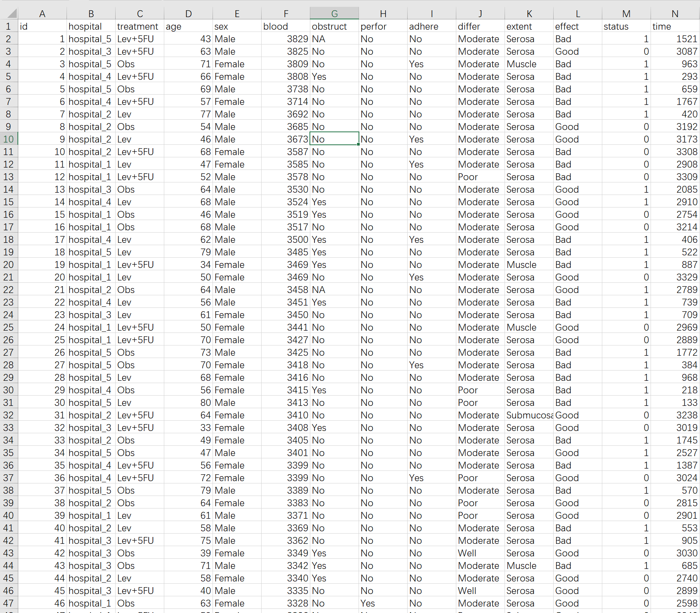Viewport: 700px width, 613px height.
Task: Select column L header
Action: click(578, 14)
